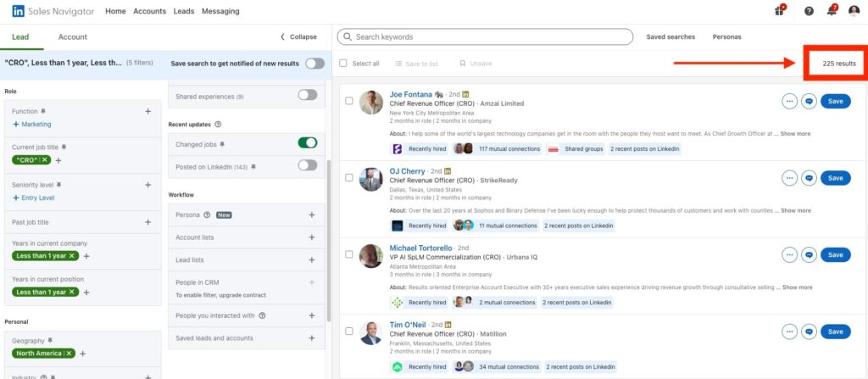Open Accounts in top navigation
Viewport: 868px width, 379px height.
[x=149, y=11]
